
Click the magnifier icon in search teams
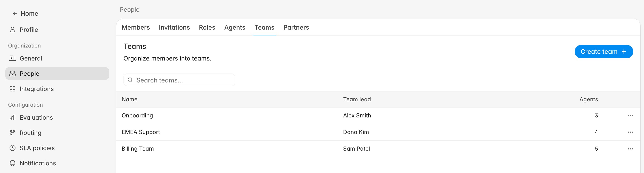(130, 80)
